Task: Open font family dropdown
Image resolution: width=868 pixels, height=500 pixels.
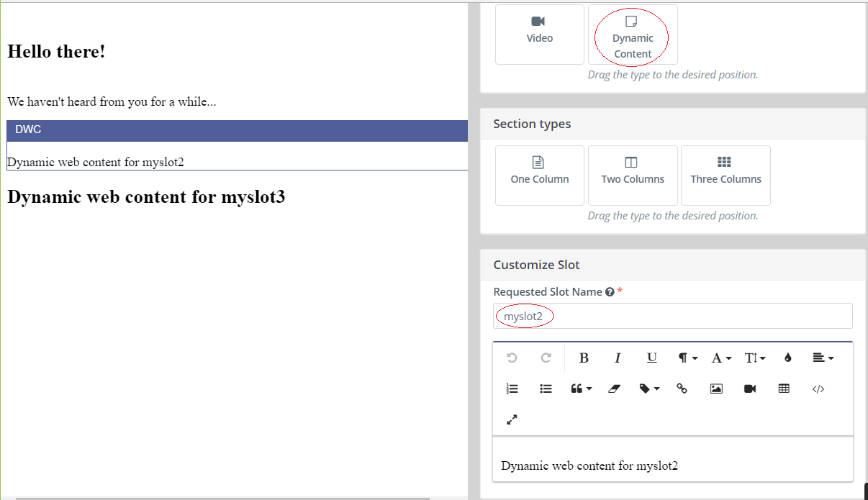Action: pyautogui.click(x=721, y=358)
